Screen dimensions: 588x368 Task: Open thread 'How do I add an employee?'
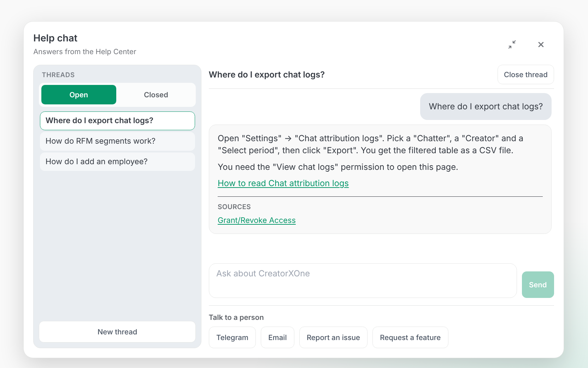tap(117, 162)
